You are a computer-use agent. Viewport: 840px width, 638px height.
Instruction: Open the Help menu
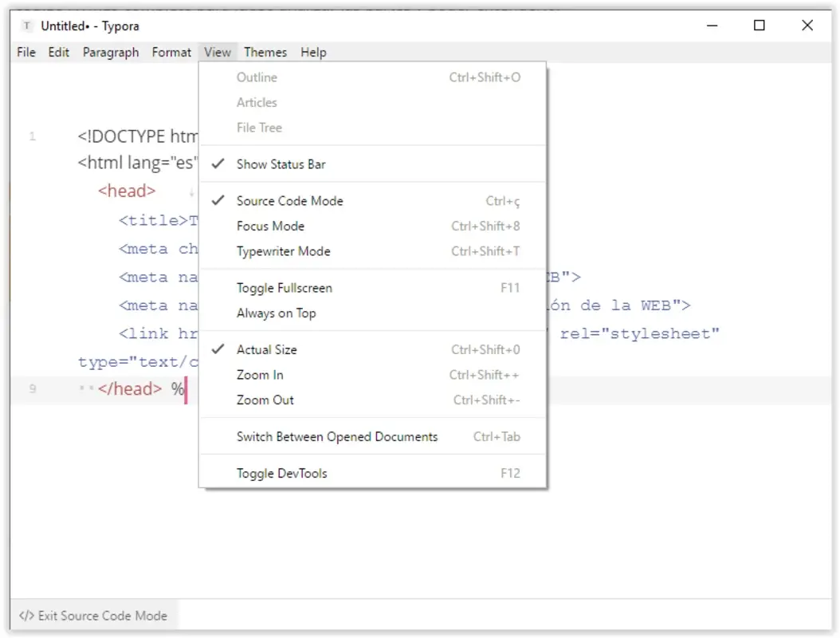tap(313, 52)
